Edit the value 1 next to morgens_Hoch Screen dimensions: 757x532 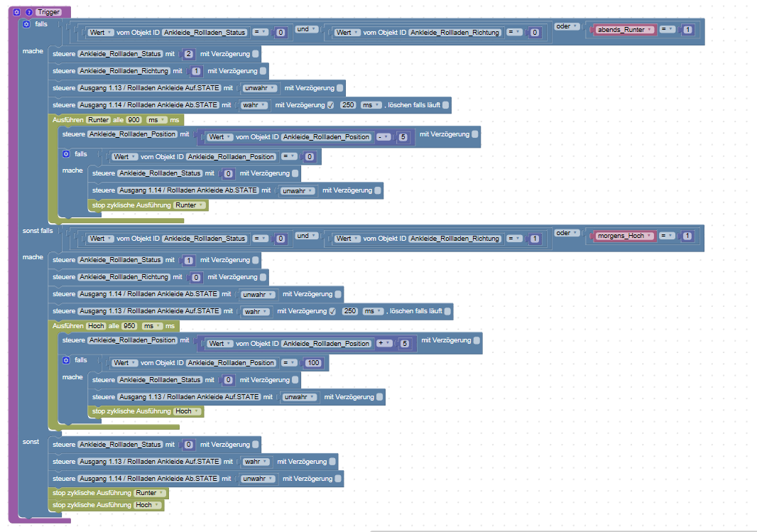click(687, 236)
